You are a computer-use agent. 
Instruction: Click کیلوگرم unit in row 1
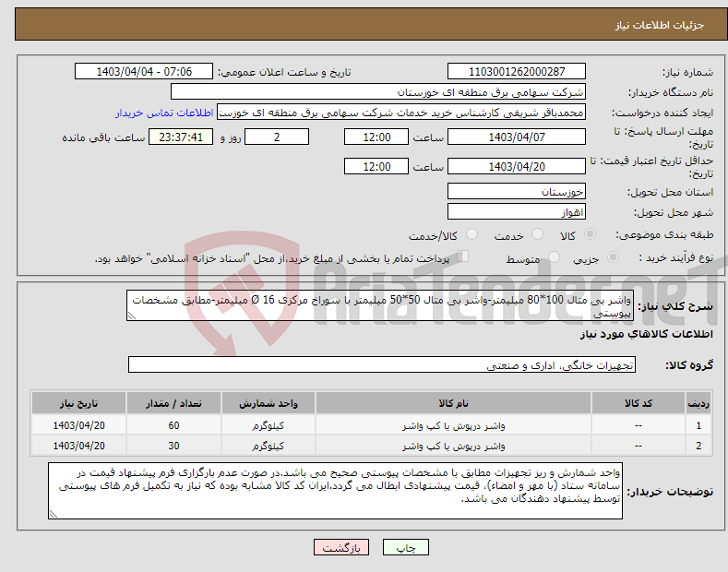click(x=268, y=425)
